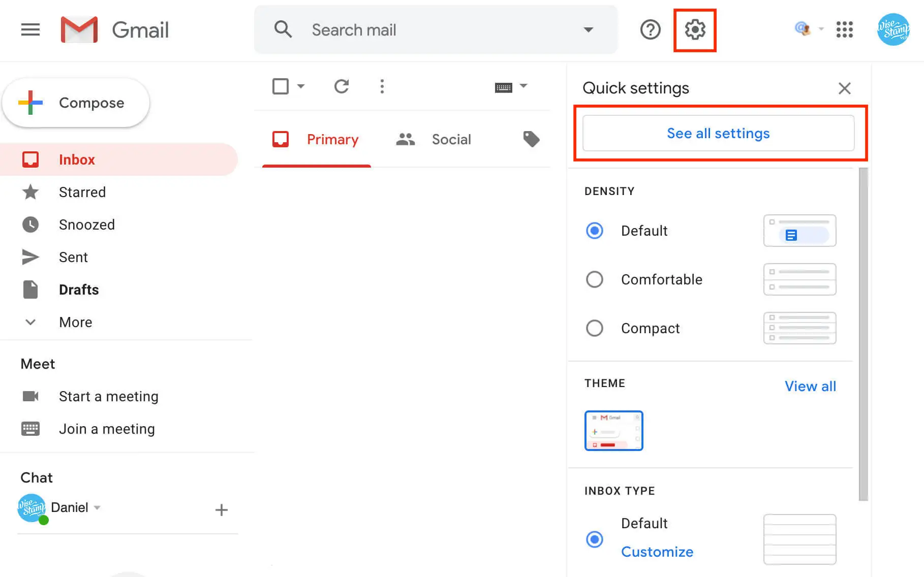Click See all settings
This screenshot has height=577, width=924.
pyautogui.click(x=718, y=133)
